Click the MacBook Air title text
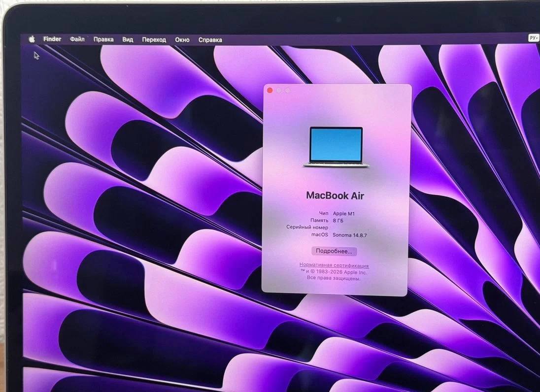The image size is (540, 392). (x=335, y=196)
